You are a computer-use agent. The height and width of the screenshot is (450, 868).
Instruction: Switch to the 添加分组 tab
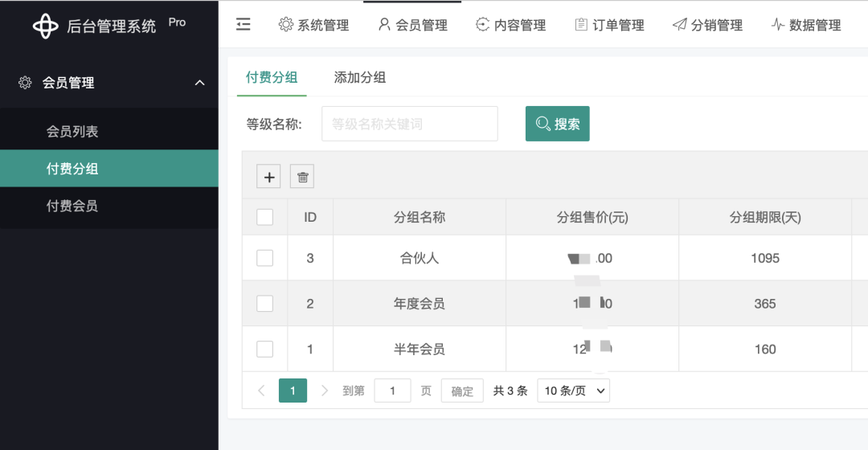[360, 78]
